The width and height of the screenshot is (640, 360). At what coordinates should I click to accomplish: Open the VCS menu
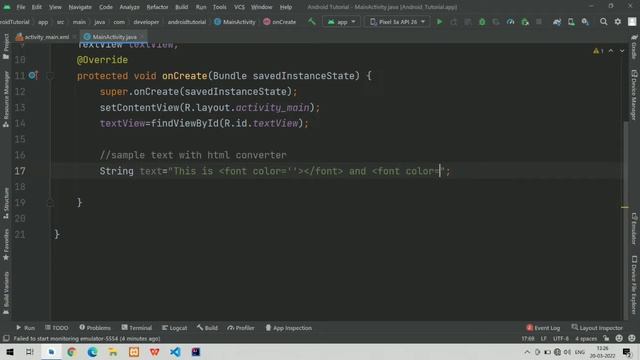pyautogui.click(x=240, y=7)
